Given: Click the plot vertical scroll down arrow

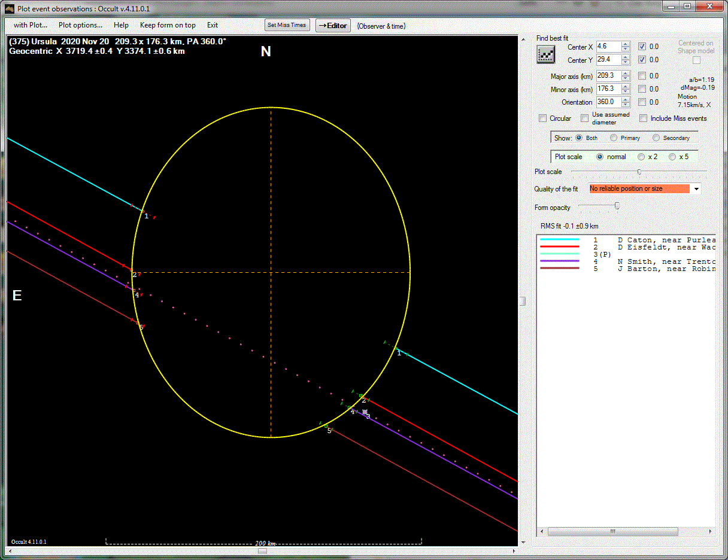Looking at the screenshot, I should point(522,543).
